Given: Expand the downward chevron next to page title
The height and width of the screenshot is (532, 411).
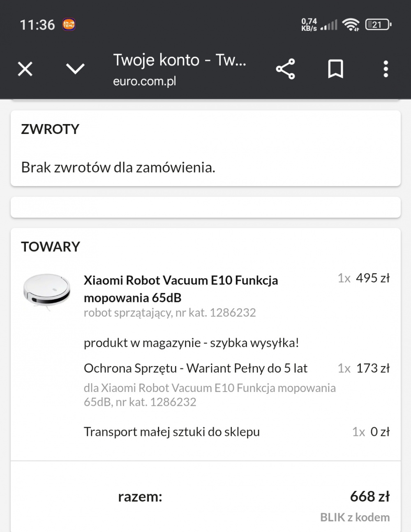Looking at the screenshot, I should click(x=75, y=69).
